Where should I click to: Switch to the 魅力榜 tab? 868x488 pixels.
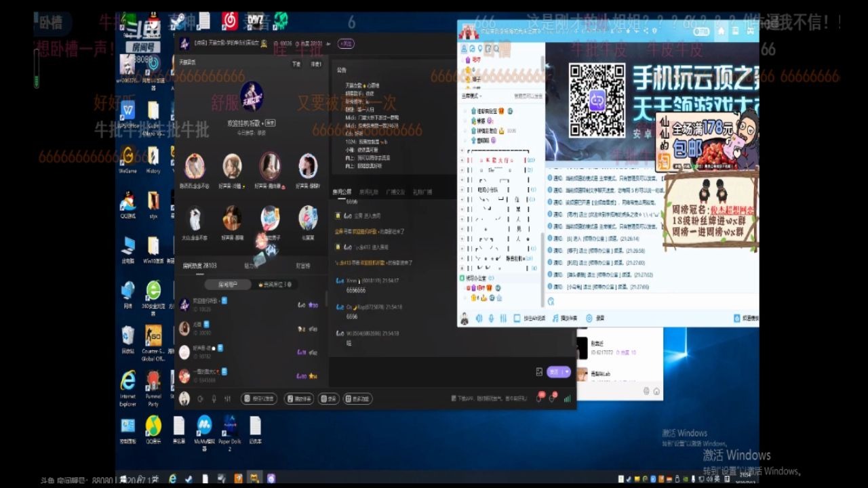(251, 266)
